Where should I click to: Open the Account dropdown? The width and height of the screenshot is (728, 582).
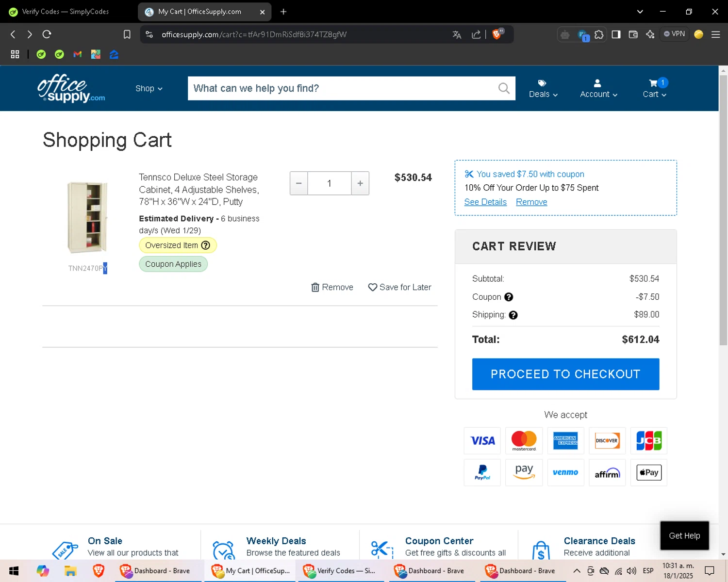tap(598, 89)
